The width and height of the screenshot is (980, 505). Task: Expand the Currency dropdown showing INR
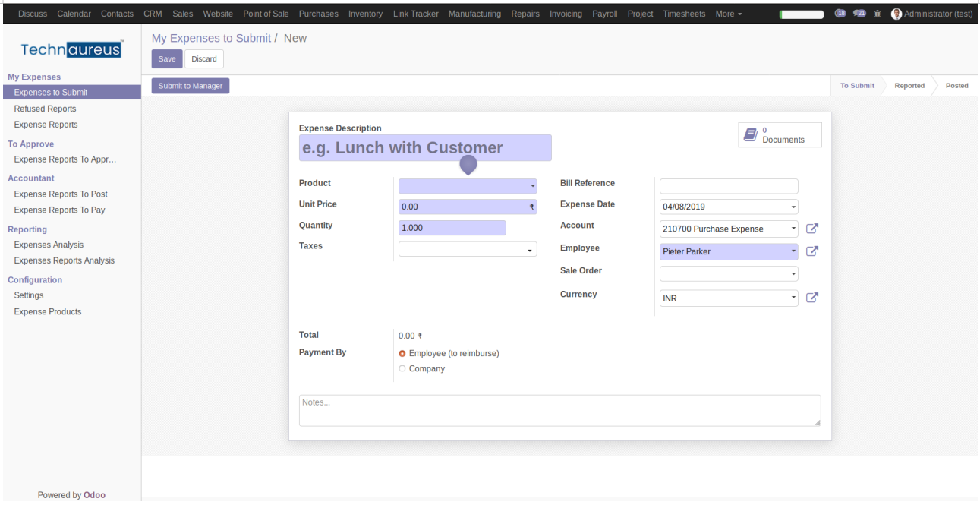tap(793, 298)
